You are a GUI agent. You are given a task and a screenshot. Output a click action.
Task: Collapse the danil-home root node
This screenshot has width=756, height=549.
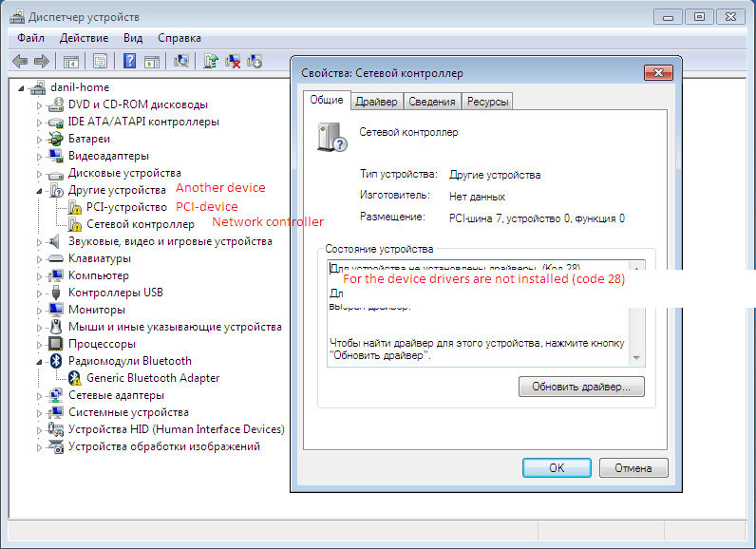pos(21,88)
